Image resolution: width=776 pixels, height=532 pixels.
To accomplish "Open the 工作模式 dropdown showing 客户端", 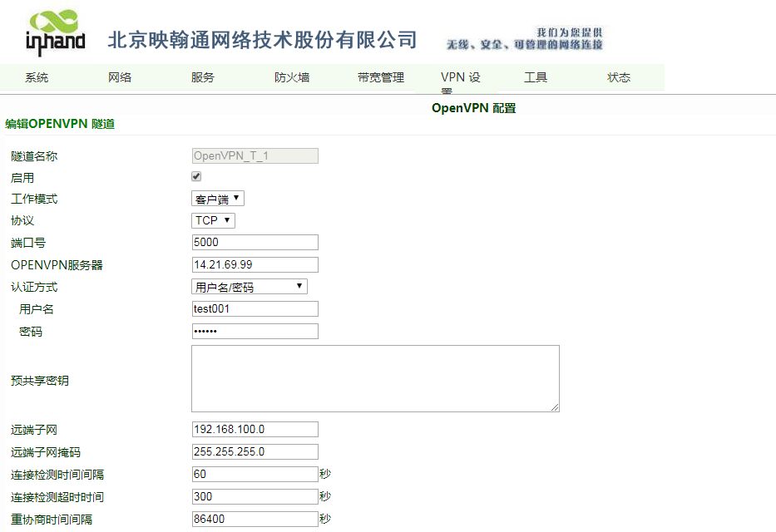I will pyautogui.click(x=217, y=198).
